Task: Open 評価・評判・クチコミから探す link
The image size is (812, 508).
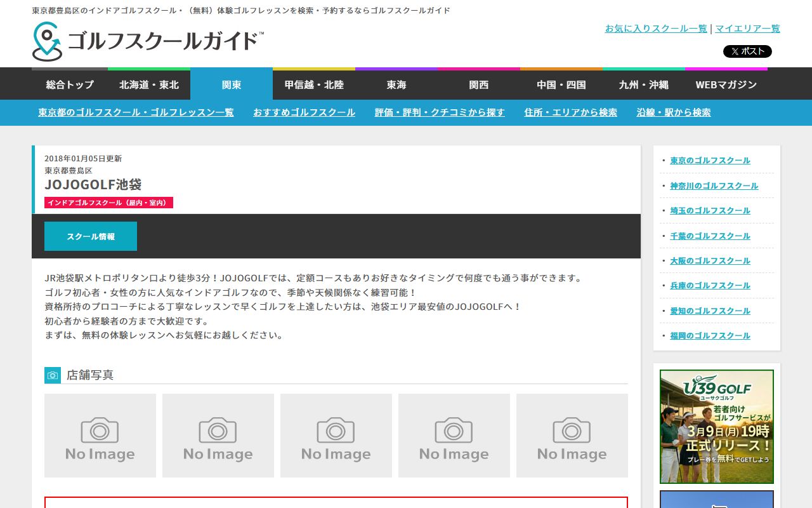Action: coord(440,112)
